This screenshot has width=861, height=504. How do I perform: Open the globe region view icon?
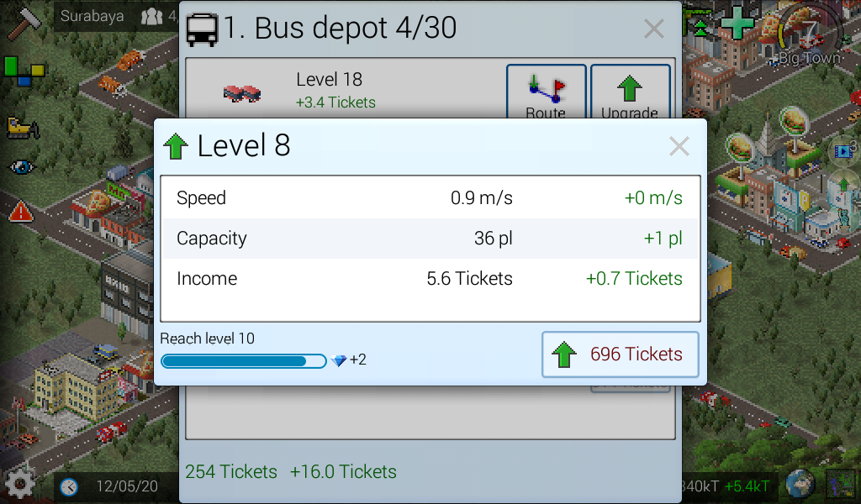point(800,484)
